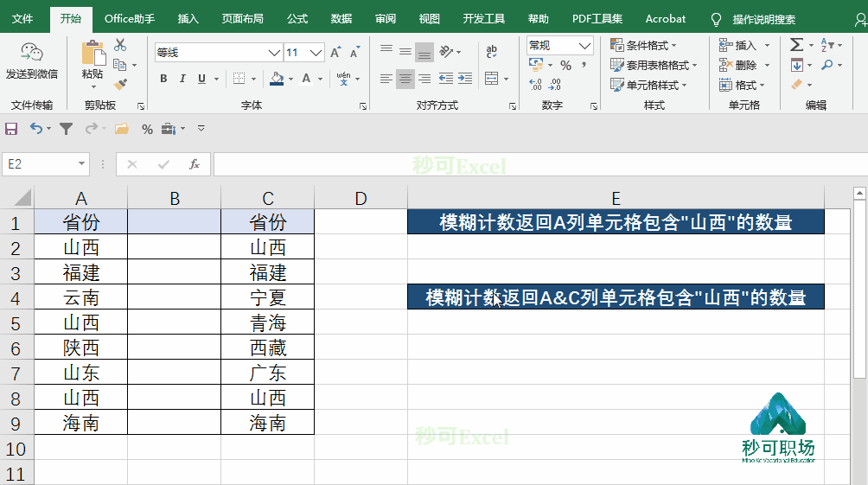Click Clear eraser icon
This screenshot has width=868, height=485.
click(796, 85)
